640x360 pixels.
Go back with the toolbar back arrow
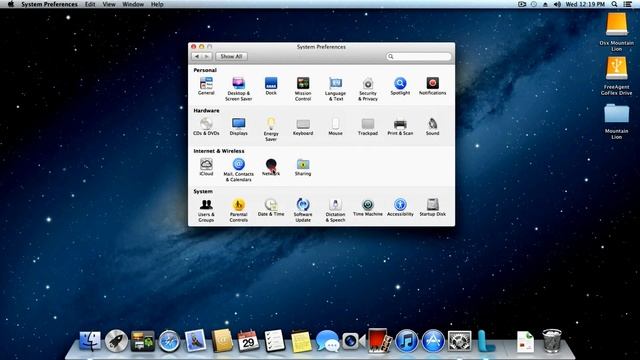(x=197, y=56)
